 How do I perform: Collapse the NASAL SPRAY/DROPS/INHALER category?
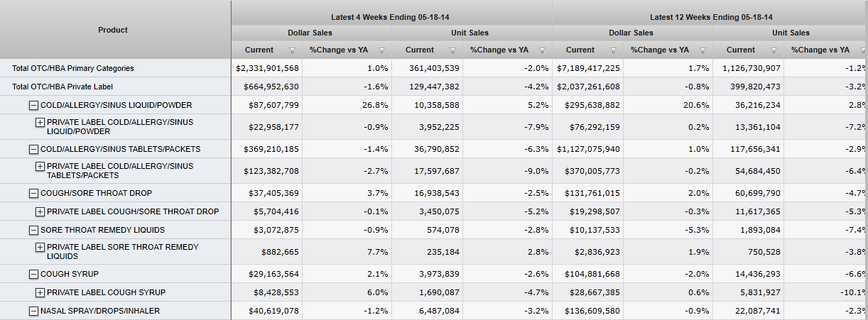(x=33, y=311)
